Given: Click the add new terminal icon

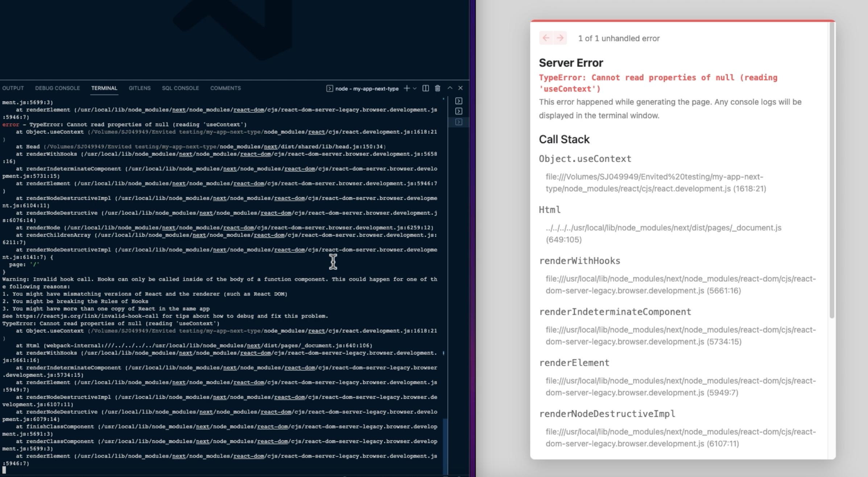Looking at the screenshot, I should coord(406,88).
